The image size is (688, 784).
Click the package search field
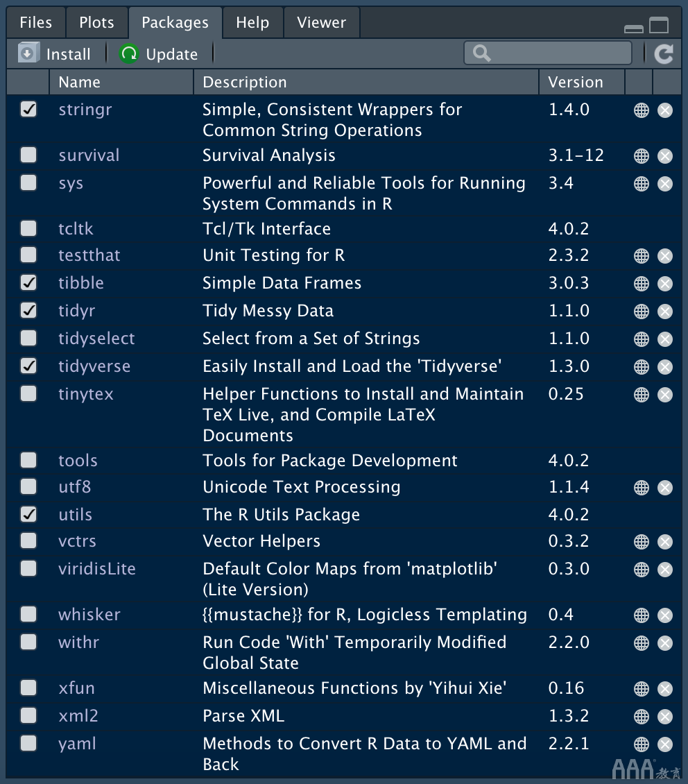pos(548,53)
